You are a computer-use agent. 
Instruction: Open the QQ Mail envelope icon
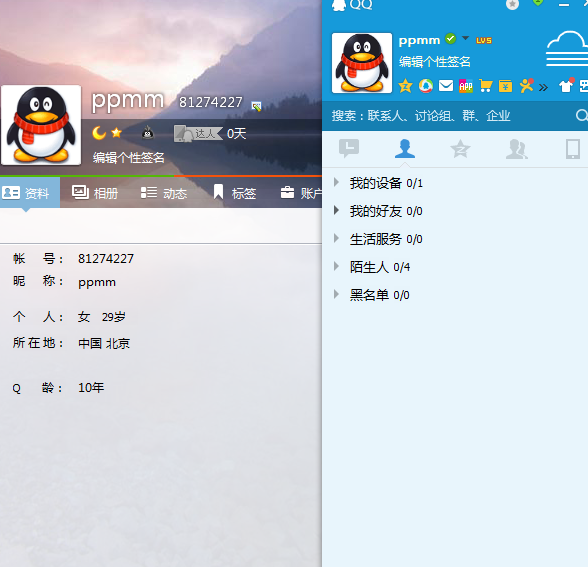point(446,86)
